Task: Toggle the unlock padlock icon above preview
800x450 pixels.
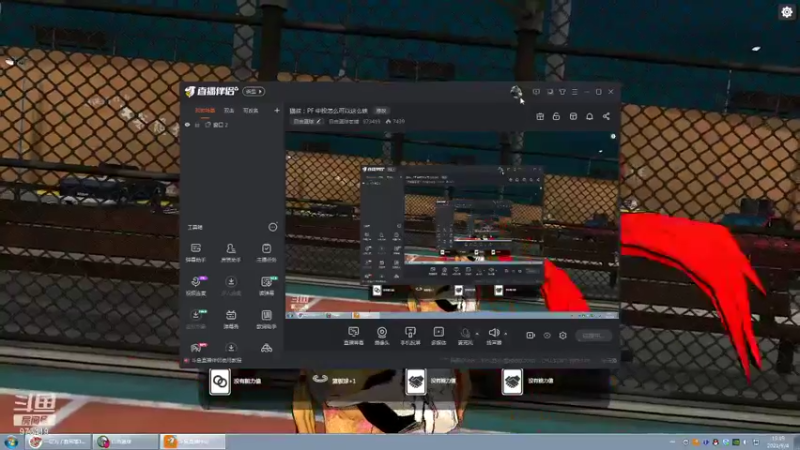Action: click(x=556, y=116)
